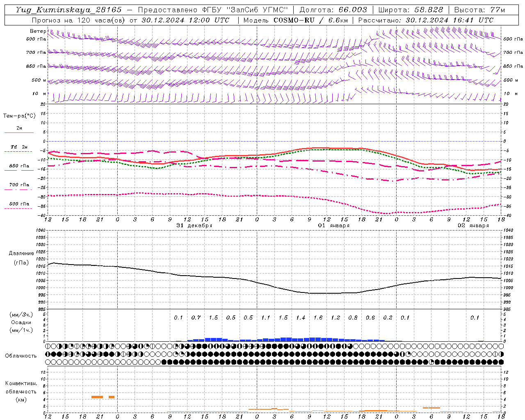The height and width of the screenshot is (420, 525).
Task: Select the 1.6 precipitation amount
Action: coord(318,317)
